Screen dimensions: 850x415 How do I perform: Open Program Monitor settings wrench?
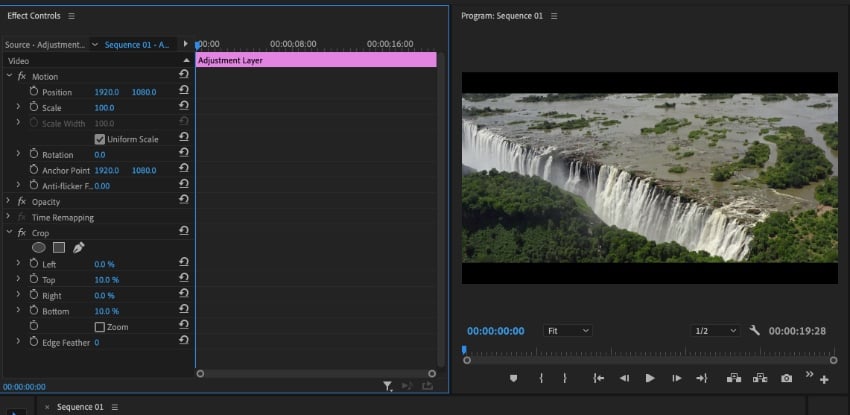(x=755, y=330)
